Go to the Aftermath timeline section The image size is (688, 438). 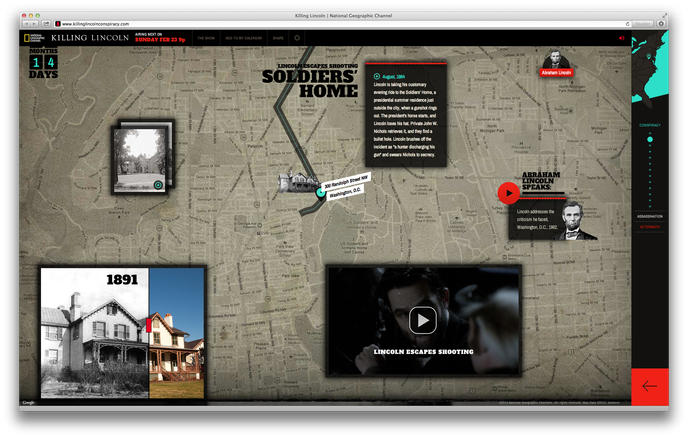click(x=650, y=227)
